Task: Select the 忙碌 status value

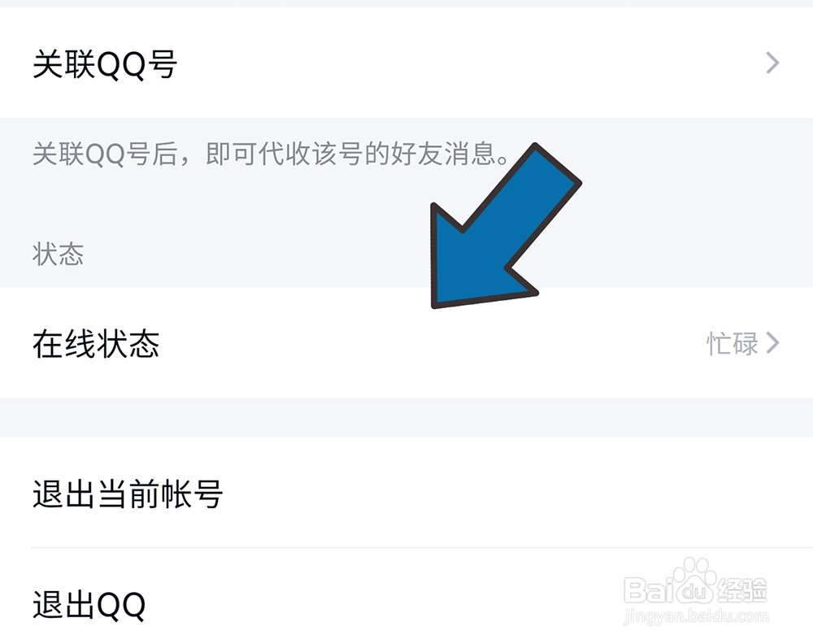Action: pyautogui.click(x=733, y=343)
